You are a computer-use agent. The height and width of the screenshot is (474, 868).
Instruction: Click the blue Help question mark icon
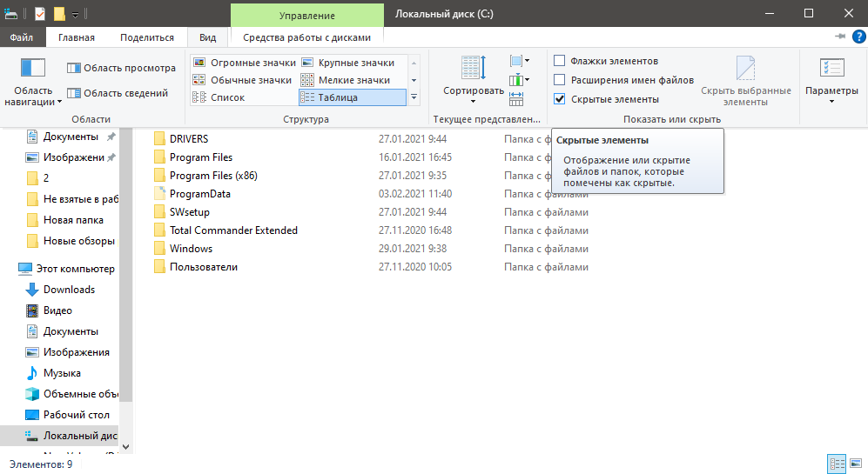[x=858, y=37]
